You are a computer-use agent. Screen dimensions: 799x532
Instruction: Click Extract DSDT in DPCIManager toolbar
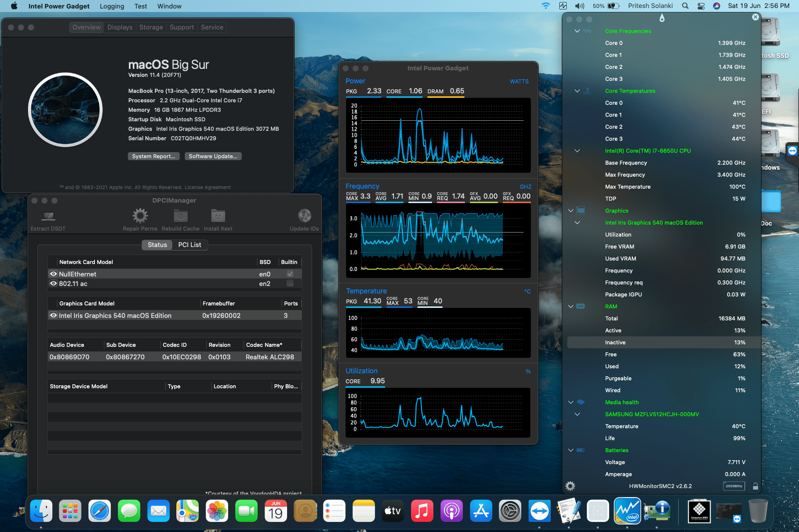[48, 220]
